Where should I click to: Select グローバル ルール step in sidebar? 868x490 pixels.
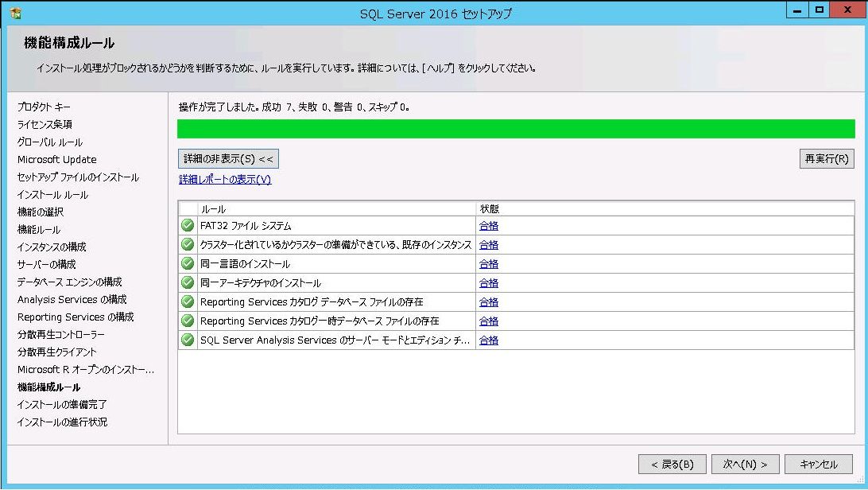[50, 142]
